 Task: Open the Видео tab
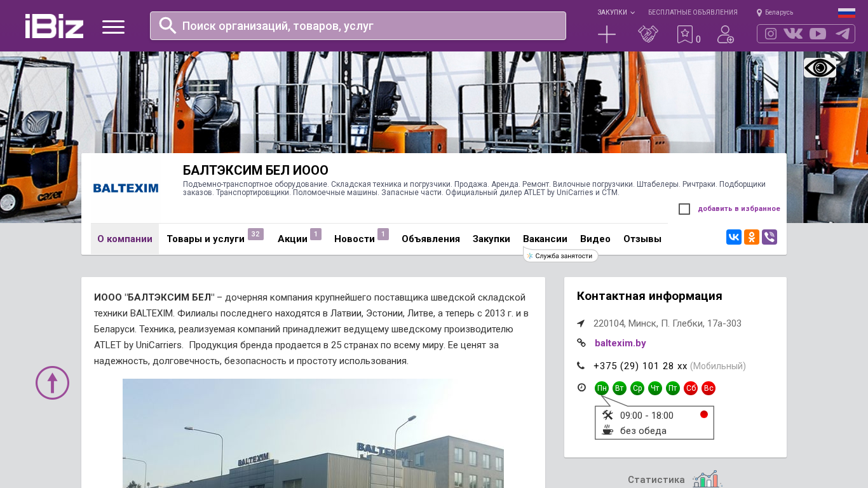[595, 239]
